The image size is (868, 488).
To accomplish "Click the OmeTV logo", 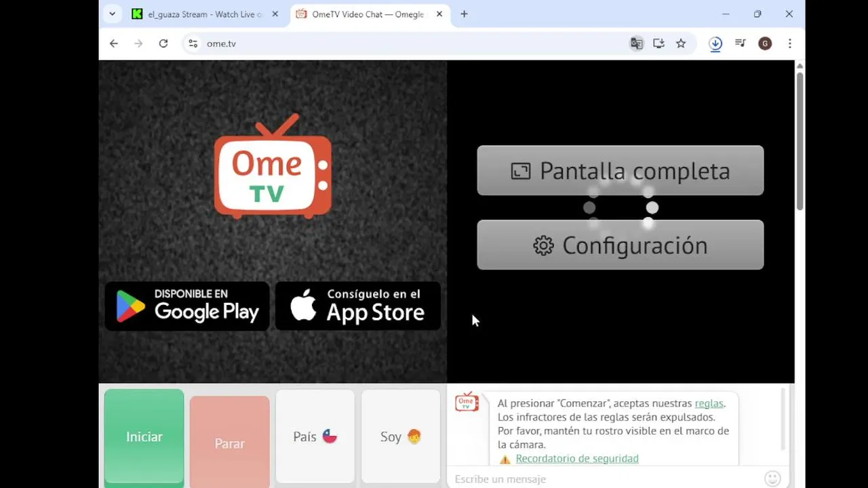I will coord(273,167).
